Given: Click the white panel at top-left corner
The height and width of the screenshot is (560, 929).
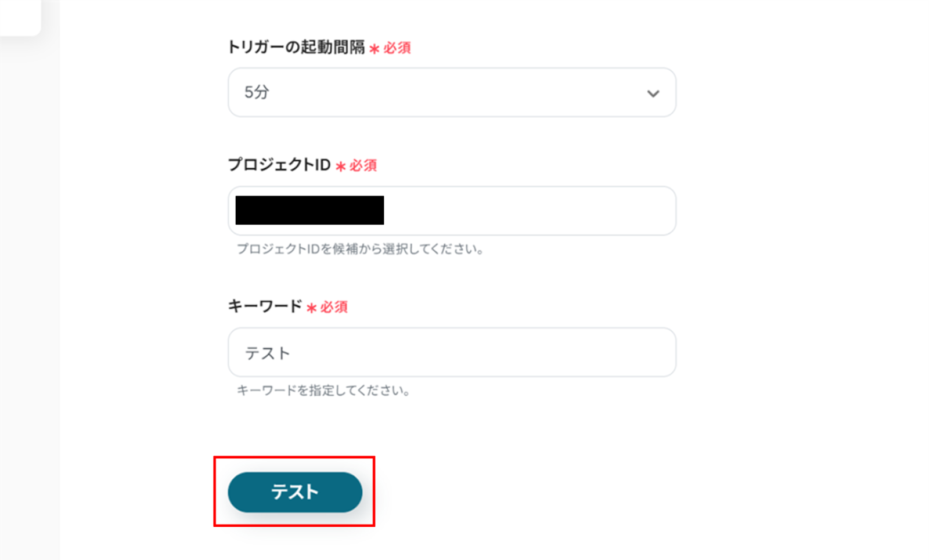Looking at the screenshot, I should [x=19, y=16].
